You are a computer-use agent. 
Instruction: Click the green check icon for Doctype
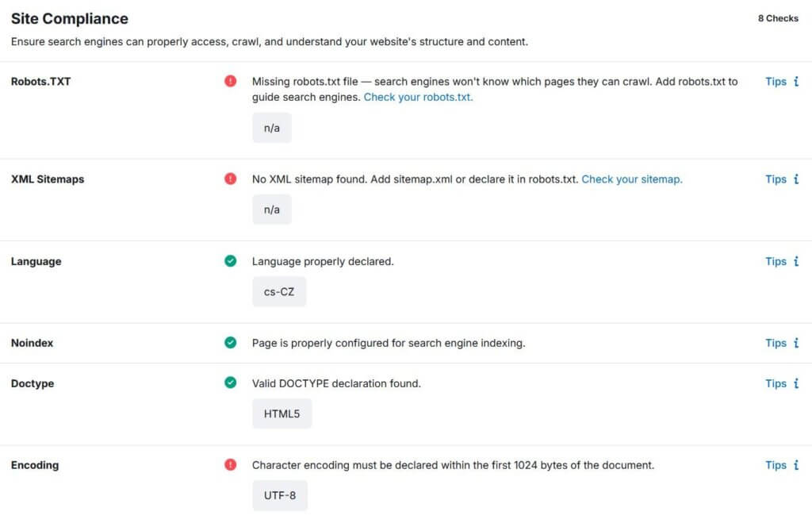point(230,383)
